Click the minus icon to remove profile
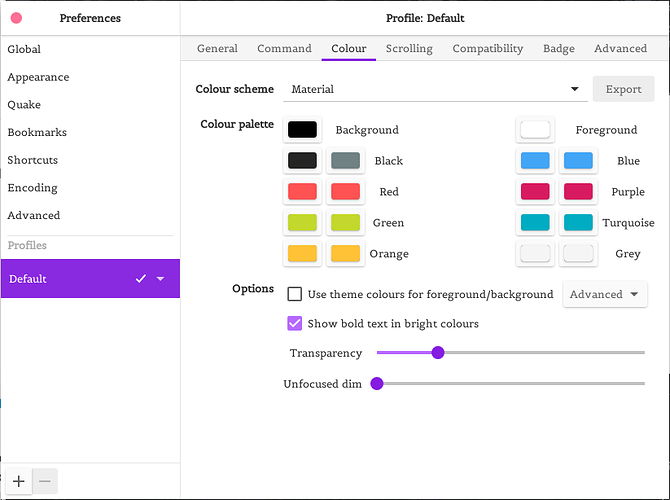The height and width of the screenshot is (500, 670). (44, 481)
